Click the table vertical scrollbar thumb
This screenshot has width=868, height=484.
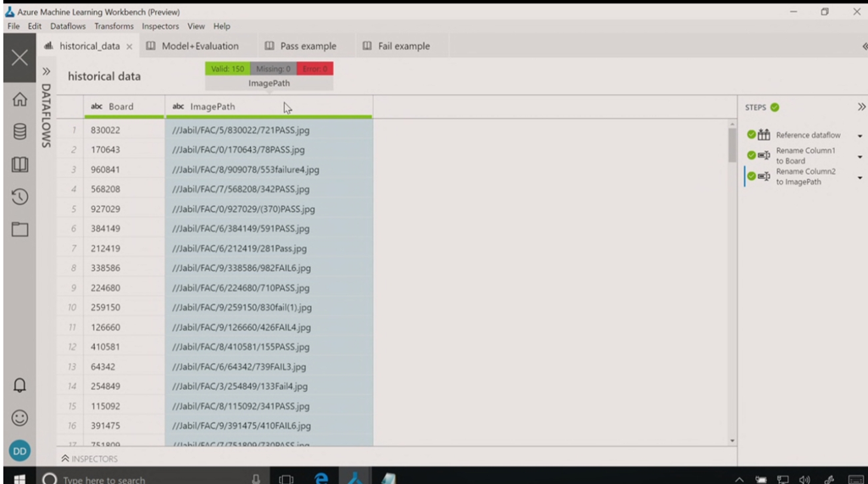click(732, 146)
